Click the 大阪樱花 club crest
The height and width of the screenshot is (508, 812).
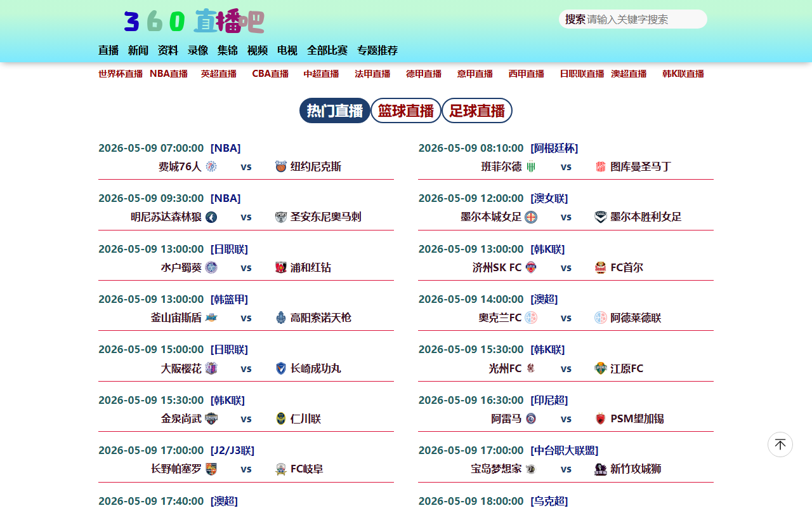pos(211,368)
